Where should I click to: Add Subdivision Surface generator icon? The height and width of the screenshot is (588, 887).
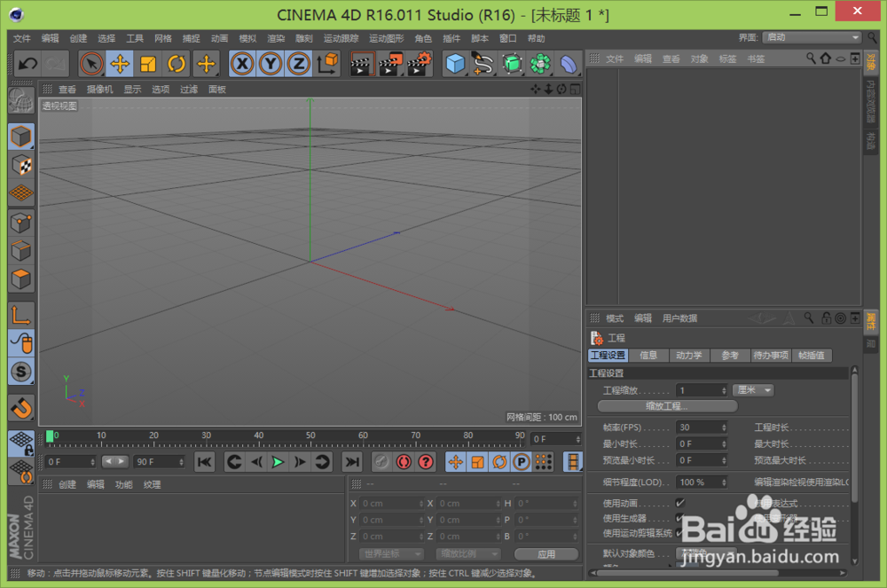(512, 64)
